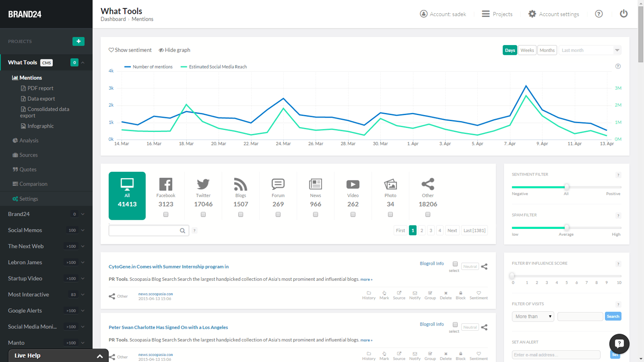Expand the Brand24 project
Screen dimensions: 644x362
tap(83, 214)
